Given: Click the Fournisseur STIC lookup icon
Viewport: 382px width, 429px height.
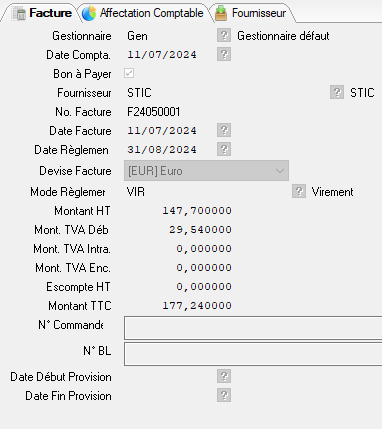Looking at the screenshot, I should point(337,92).
